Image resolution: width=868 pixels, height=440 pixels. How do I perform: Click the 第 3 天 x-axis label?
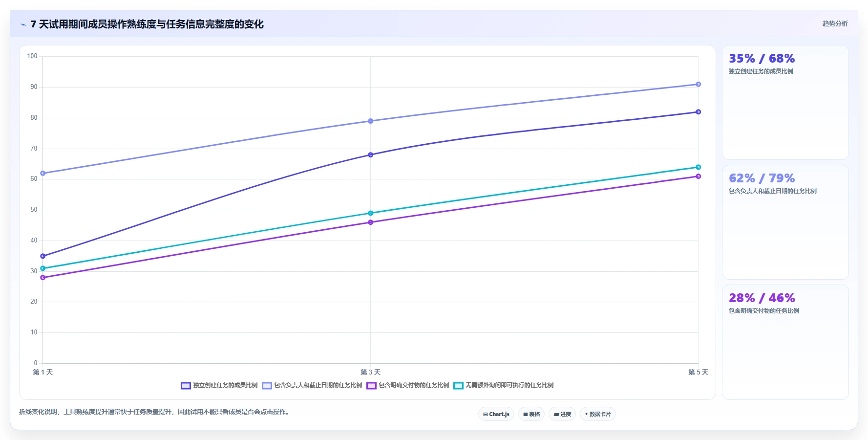click(x=370, y=373)
